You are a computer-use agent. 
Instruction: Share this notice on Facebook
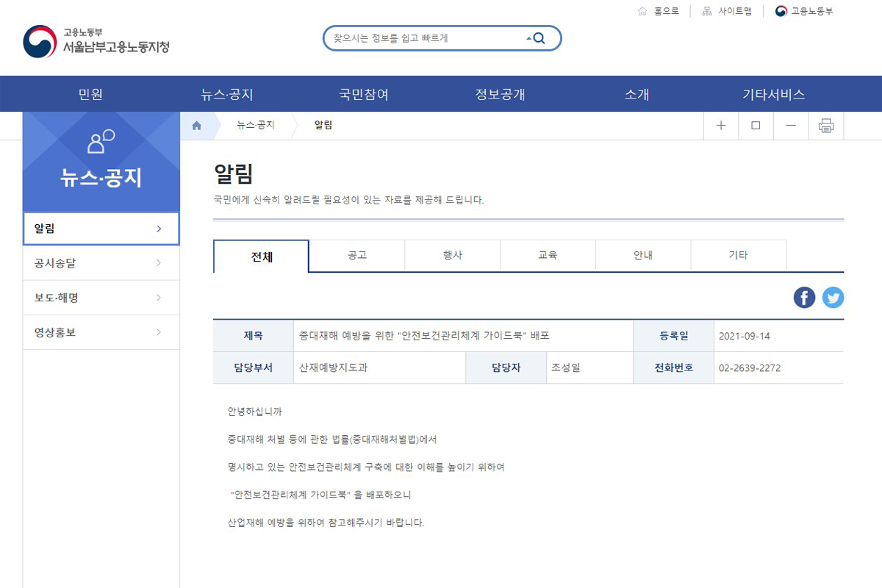804,298
